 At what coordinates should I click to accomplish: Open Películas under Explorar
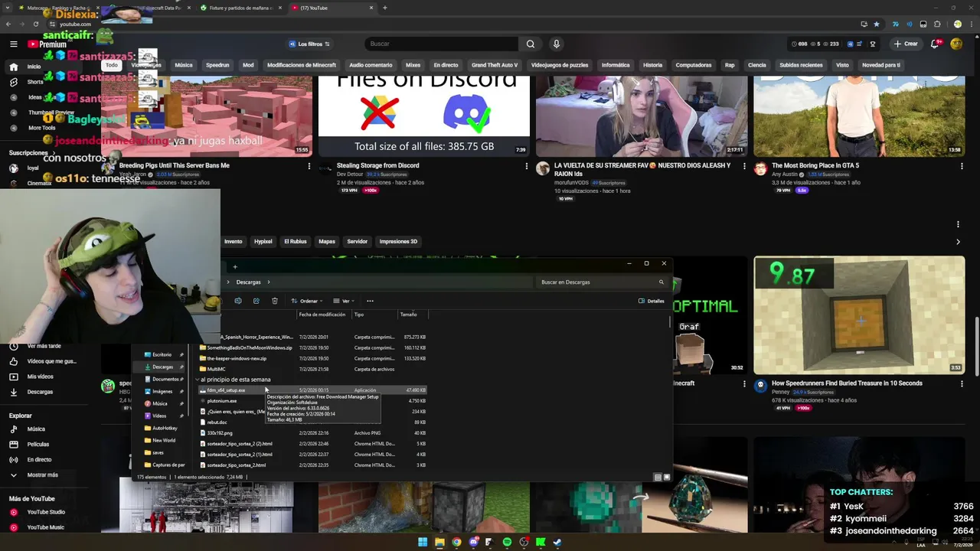(38, 445)
